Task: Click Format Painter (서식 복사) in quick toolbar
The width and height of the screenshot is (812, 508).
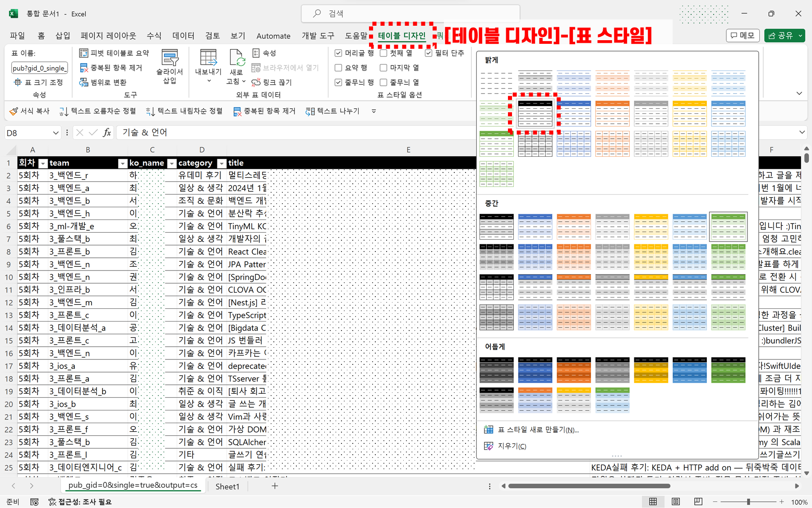Action: pos(29,111)
